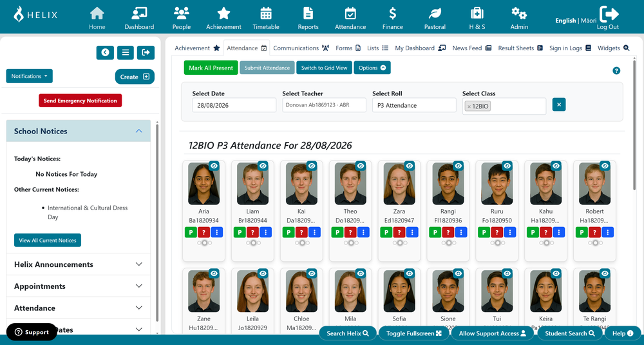Click the Student Search button
Image resolution: width=644 pixels, height=345 pixels.
click(x=570, y=333)
